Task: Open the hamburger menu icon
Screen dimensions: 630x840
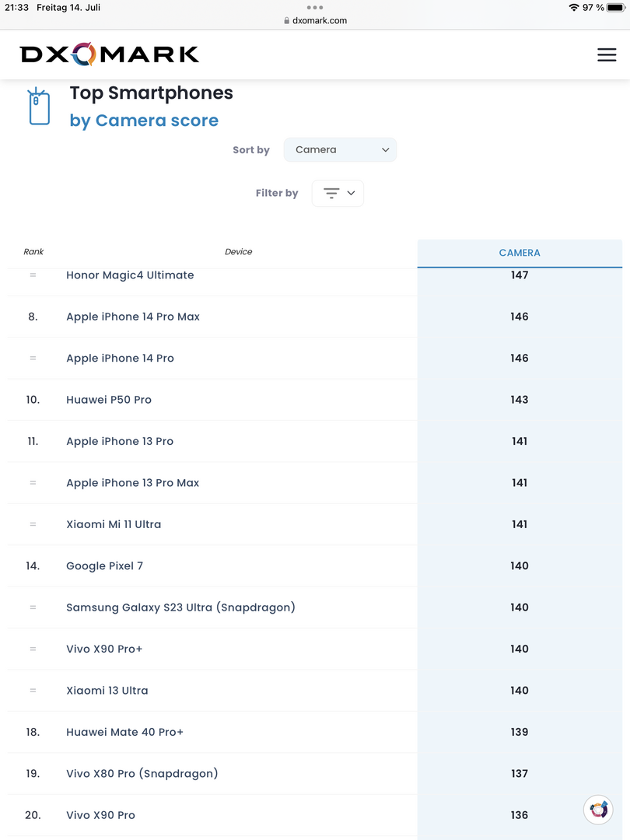Action: [607, 54]
